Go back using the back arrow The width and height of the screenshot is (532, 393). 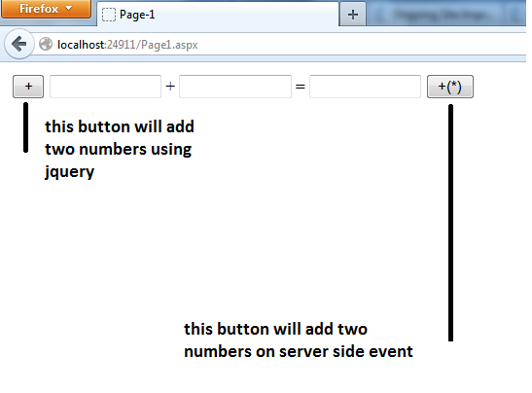[19, 44]
